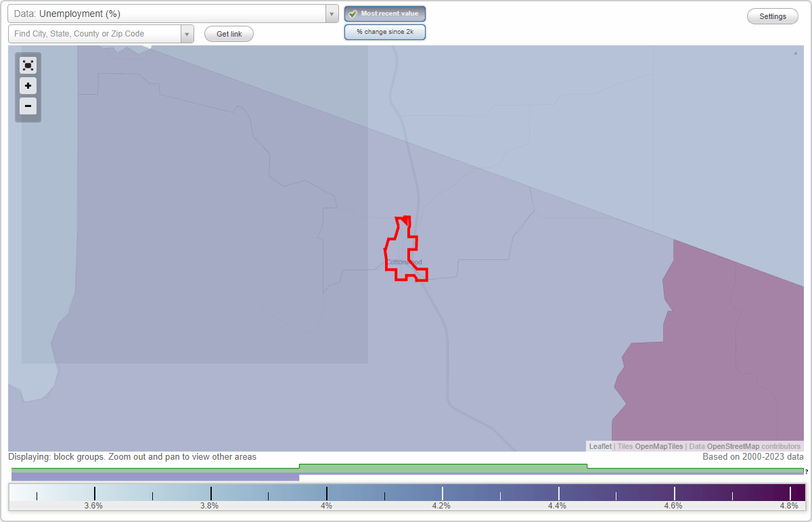Viewport: 812px width, 522px height.
Task: Click the 3.8% legend label
Action: [x=210, y=505]
